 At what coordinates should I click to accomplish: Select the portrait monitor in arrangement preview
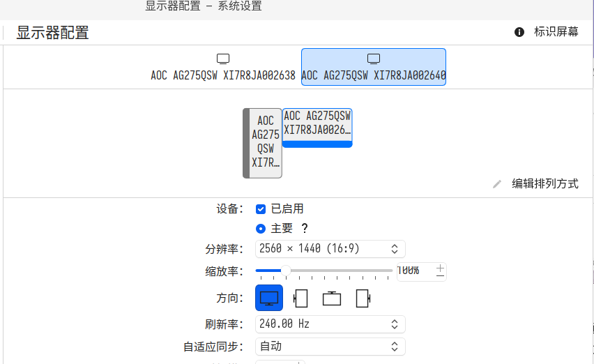[x=264, y=143]
